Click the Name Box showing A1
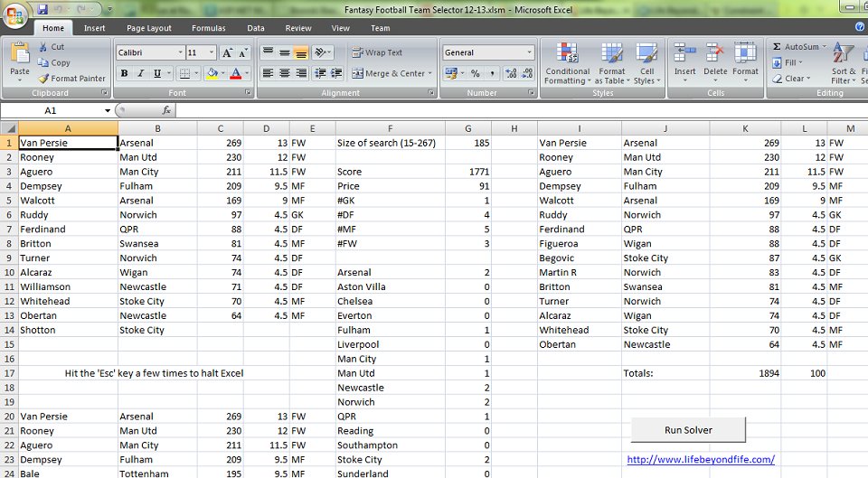The height and width of the screenshot is (478, 868). (x=51, y=110)
